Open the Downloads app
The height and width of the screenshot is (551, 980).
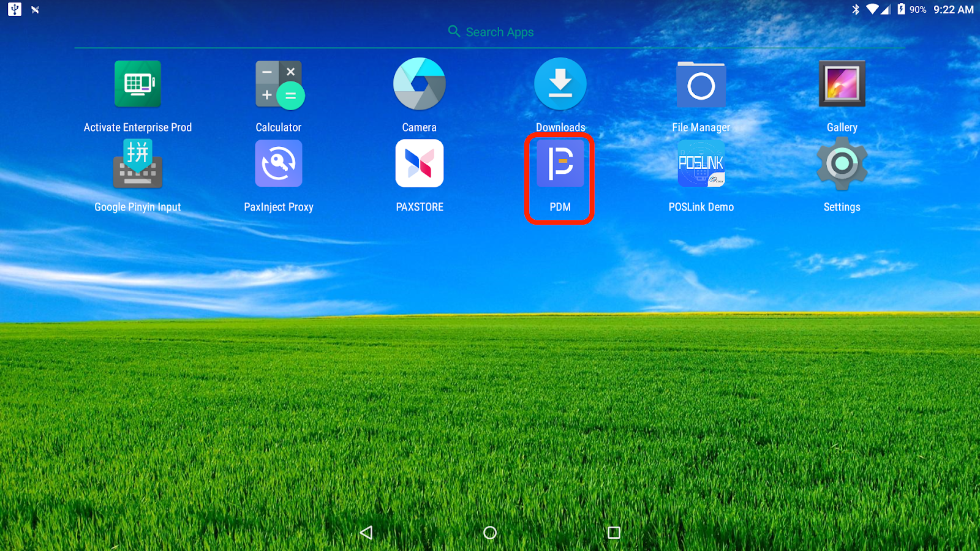(x=560, y=84)
